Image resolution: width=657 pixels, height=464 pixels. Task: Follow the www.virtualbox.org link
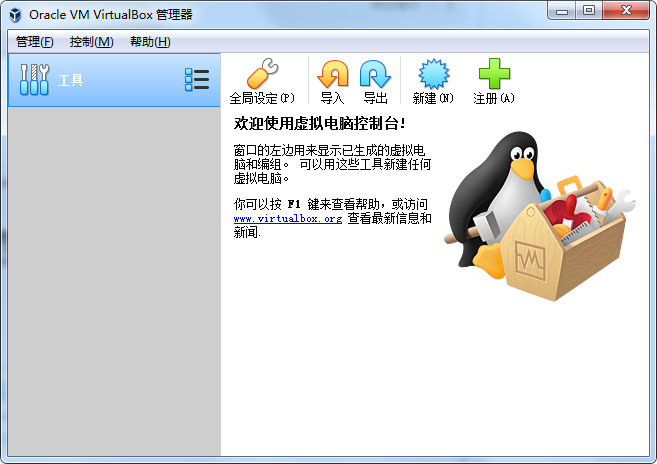[288, 219]
